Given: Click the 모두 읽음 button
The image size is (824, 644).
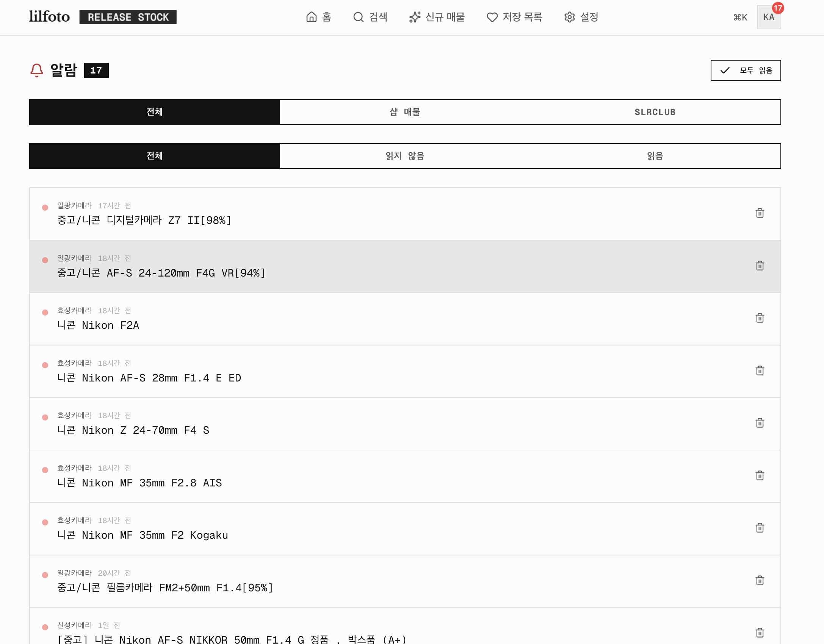Looking at the screenshot, I should (745, 70).
